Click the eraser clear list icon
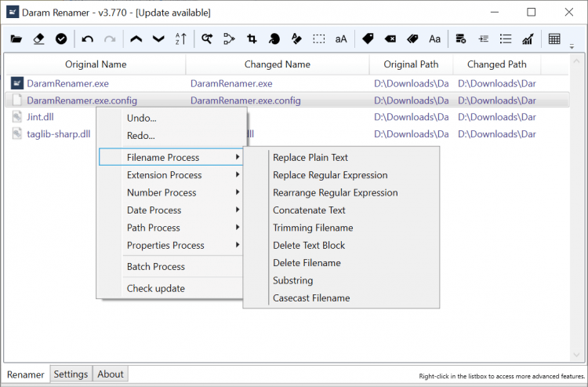 coord(38,38)
